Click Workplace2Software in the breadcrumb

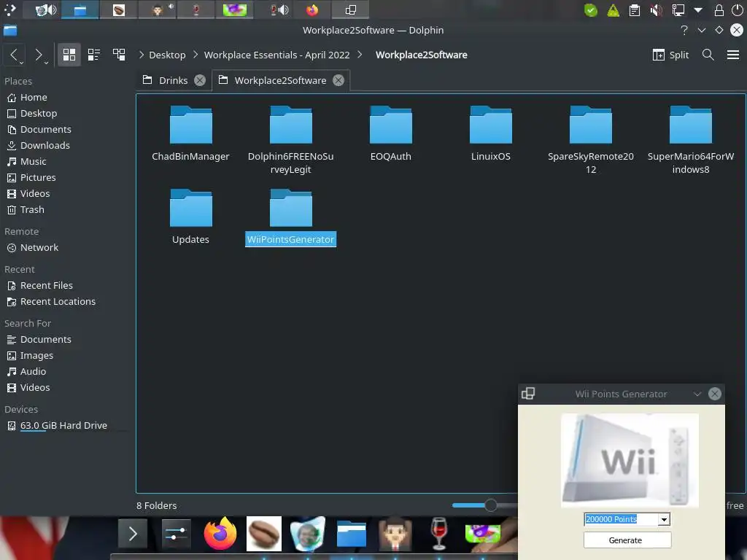click(421, 55)
